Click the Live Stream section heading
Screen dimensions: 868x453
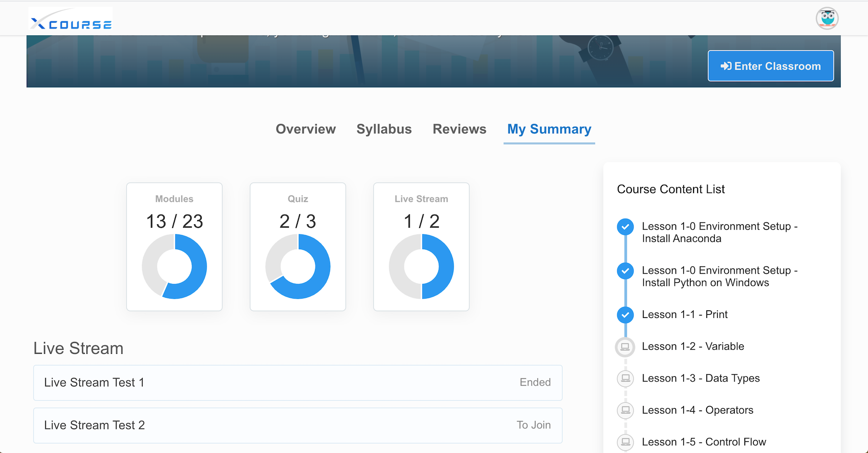(x=78, y=348)
